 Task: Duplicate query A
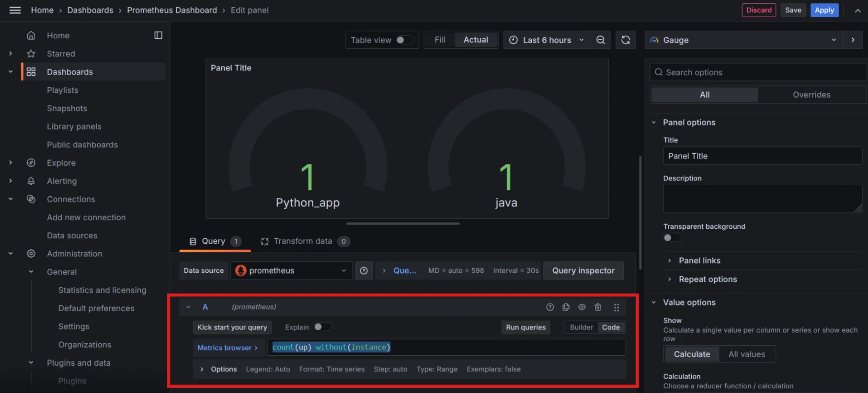click(x=566, y=307)
